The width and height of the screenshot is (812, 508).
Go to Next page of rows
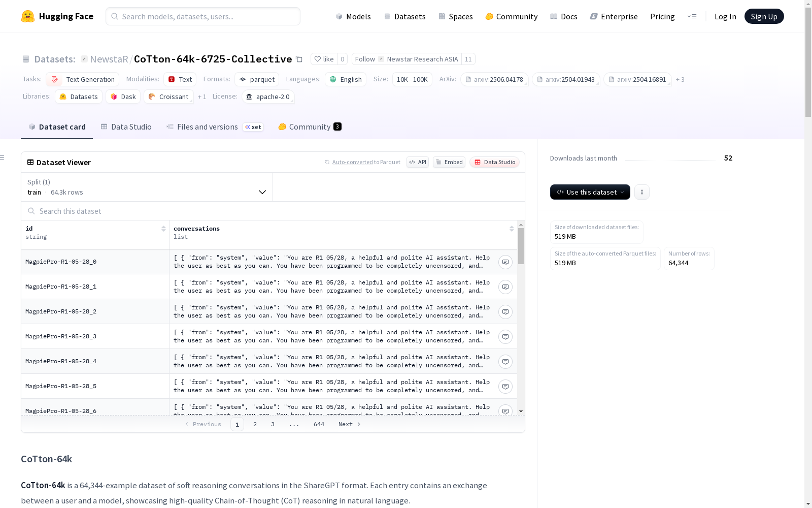tap(350, 424)
